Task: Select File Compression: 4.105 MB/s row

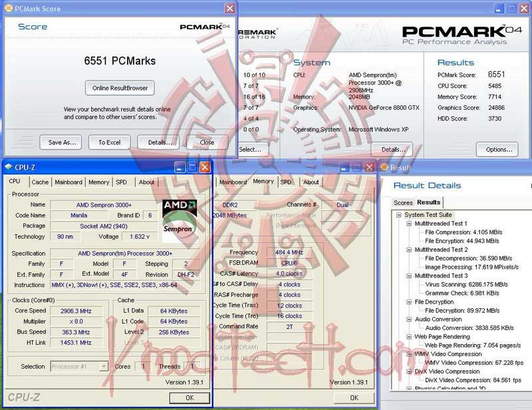Action: tap(464, 232)
